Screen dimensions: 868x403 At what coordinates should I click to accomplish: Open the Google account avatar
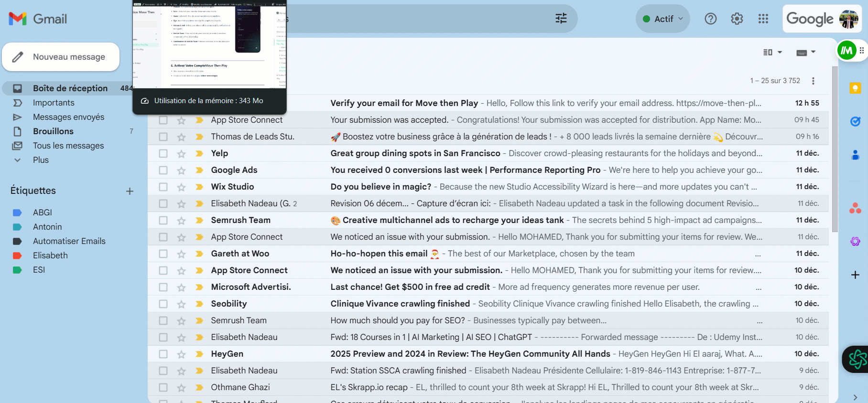[848, 19]
